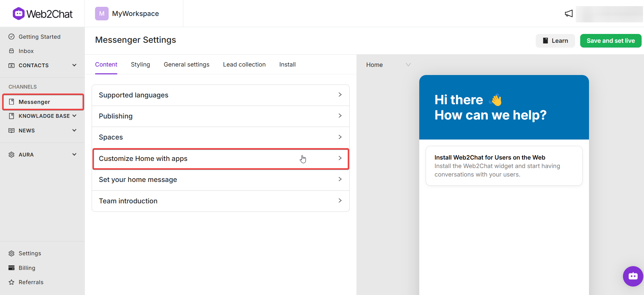Switch to the Lead collection tab
Viewport: 644px width, 295px height.
[x=244, y=64]
